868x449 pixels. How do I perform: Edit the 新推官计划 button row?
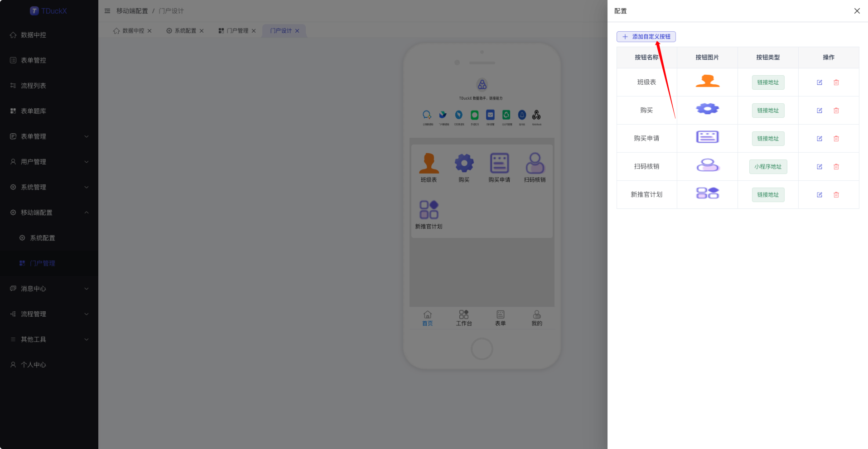point(820,195)
